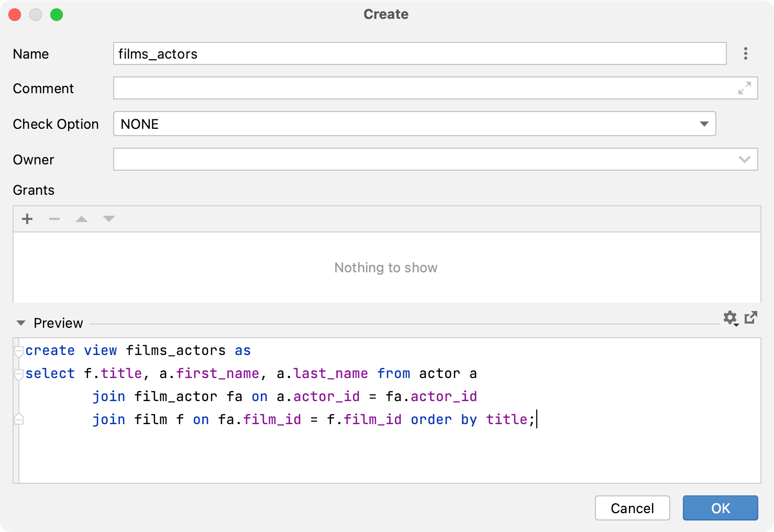774x532 pixels.
Task: Expand the Comment field with arrows icon
Action: (744, 88)
